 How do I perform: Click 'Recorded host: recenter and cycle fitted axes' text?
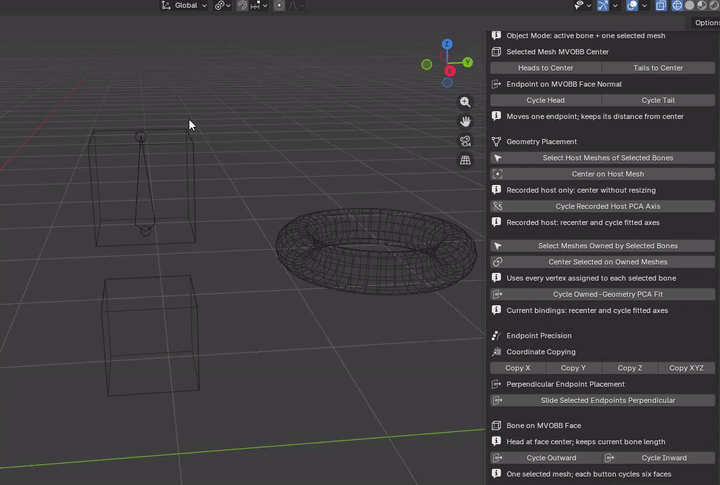click(583, 223)
